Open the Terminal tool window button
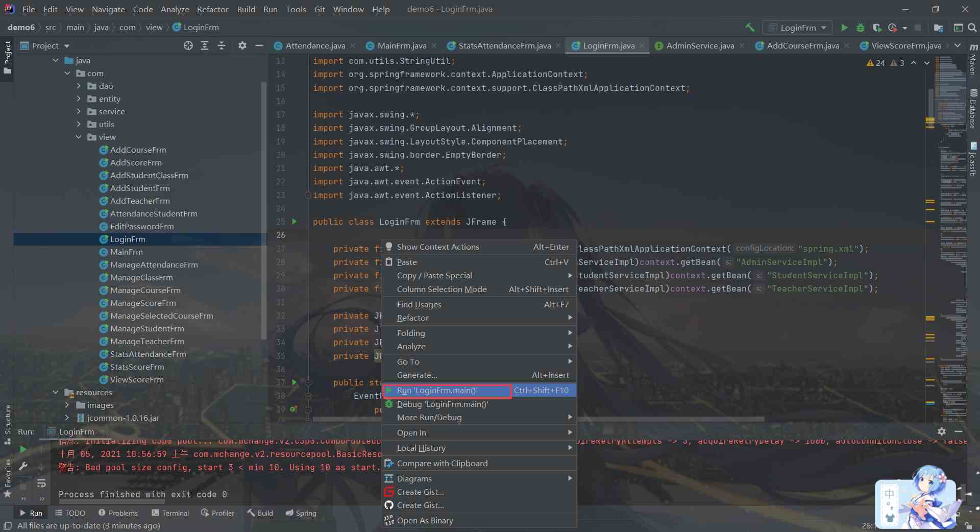This screenshot has width=980, height=532. [x=170, y=513]
